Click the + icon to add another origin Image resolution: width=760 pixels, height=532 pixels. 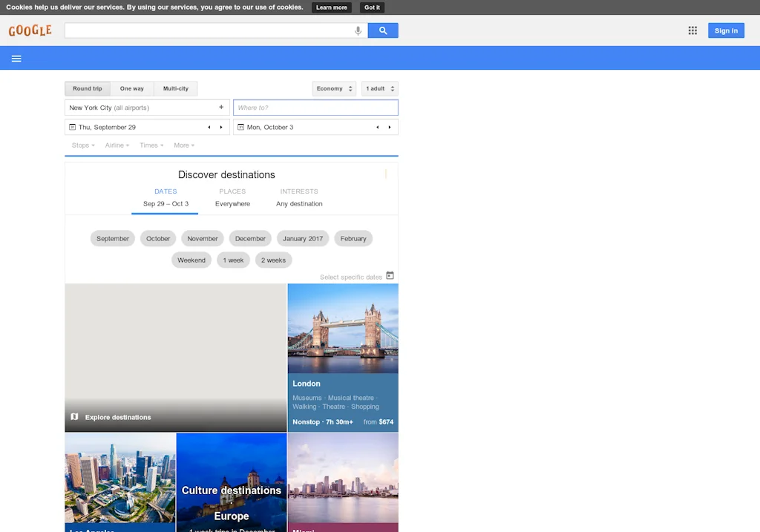pos(221,106)
